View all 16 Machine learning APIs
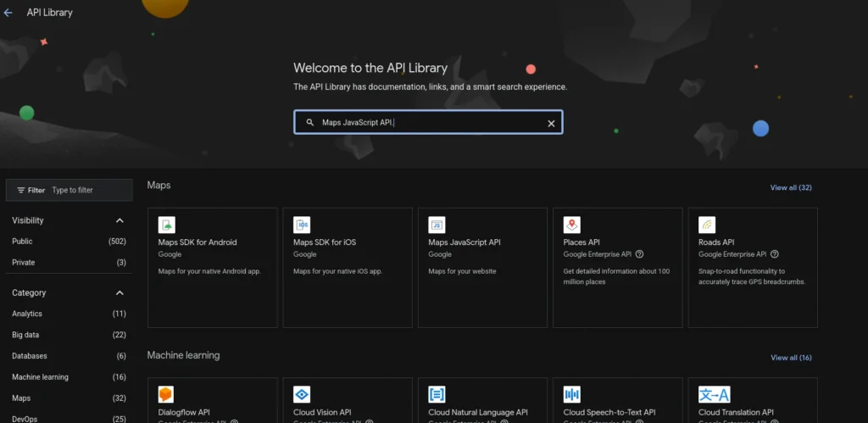The image size is (868, 423). pos(790,358)
